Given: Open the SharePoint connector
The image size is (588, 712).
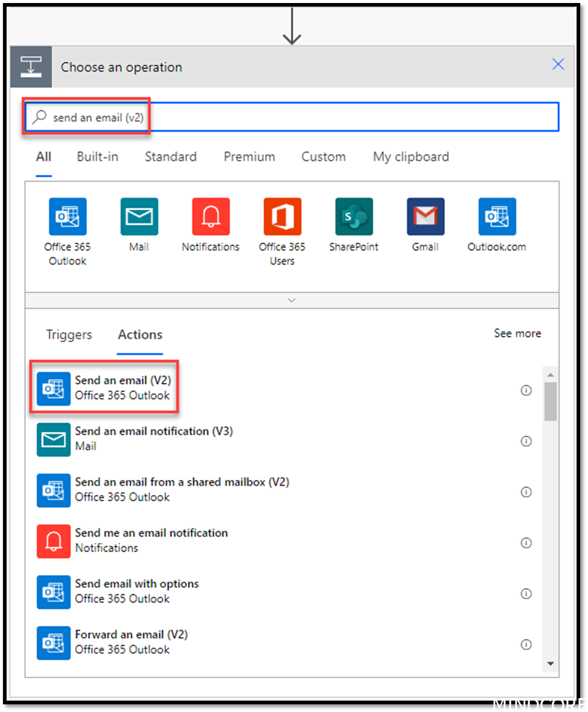Looking at the screenshot, I should (x=353, y=216).
